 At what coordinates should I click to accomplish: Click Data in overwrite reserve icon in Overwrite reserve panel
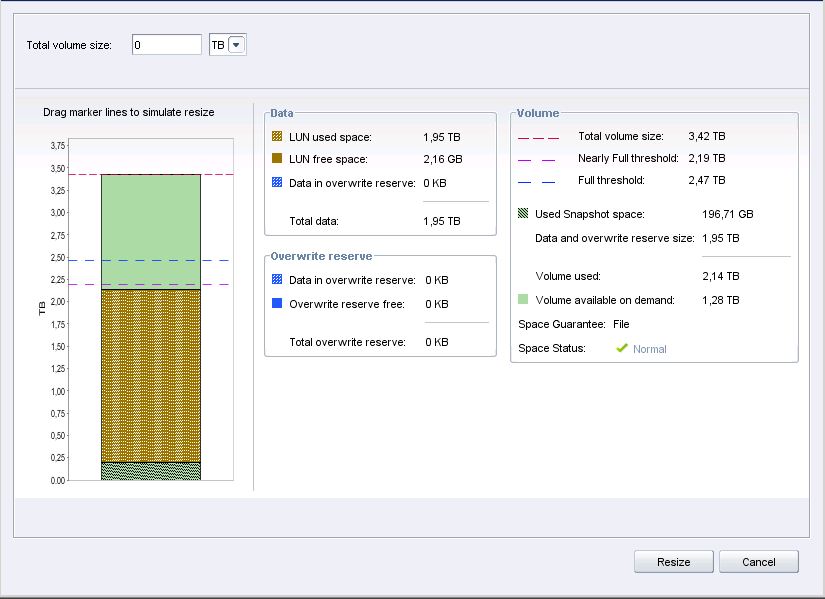click(277, 280)
